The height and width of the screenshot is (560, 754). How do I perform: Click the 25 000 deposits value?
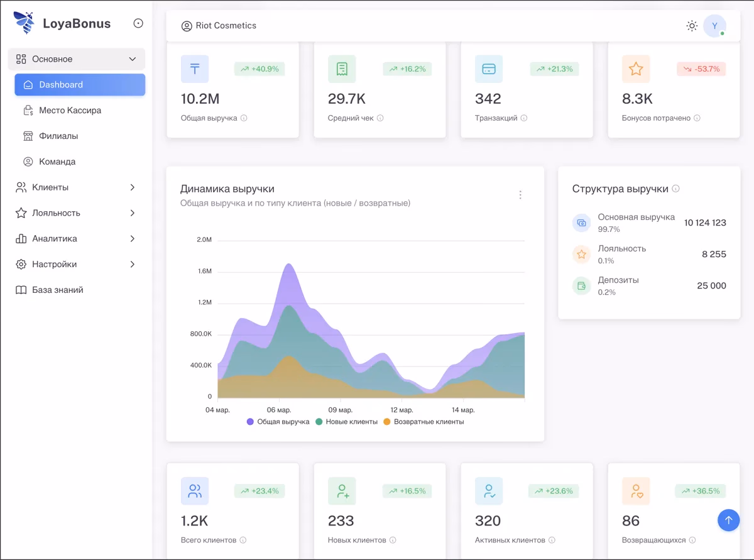(x=711, y=285)
